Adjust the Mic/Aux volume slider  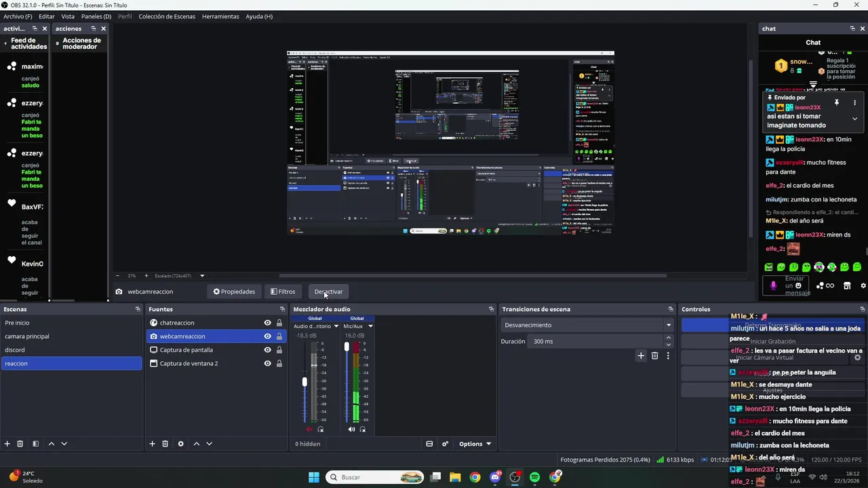(347, 346)
